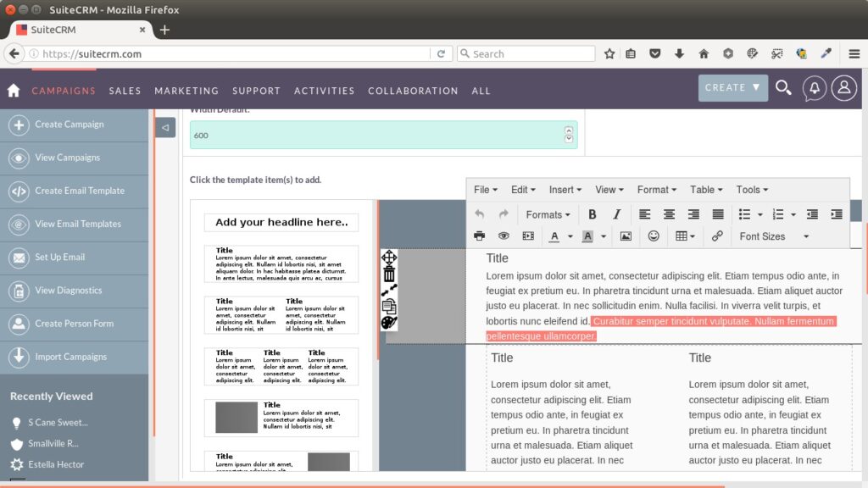Click View Email Templates in sidebar
Viewport: 868px width, 488px height.
click(x=78, y=224)
